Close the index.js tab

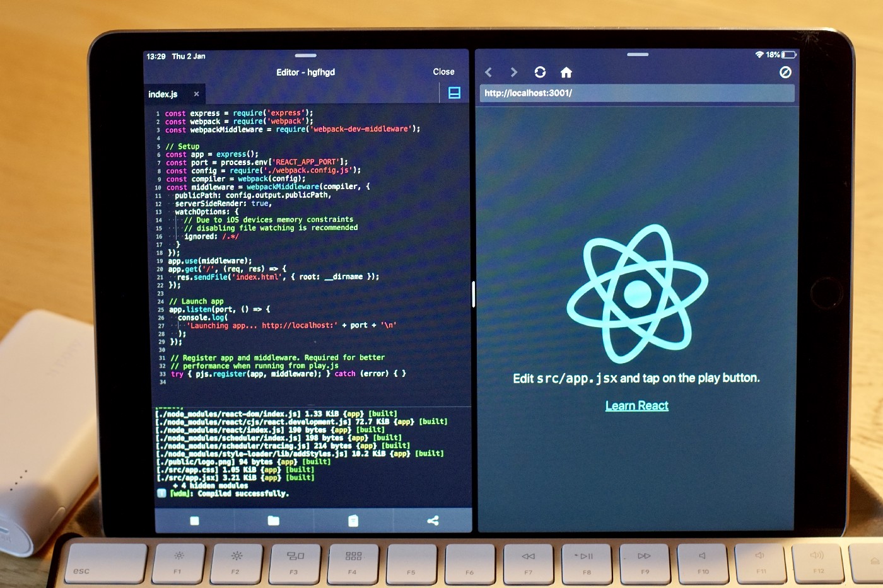tap(196, 94)
